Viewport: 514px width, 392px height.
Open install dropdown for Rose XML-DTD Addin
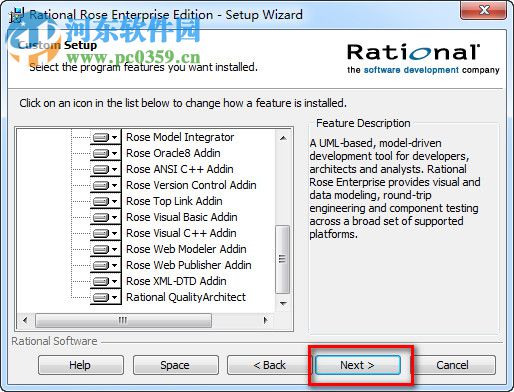coord(105,281)
